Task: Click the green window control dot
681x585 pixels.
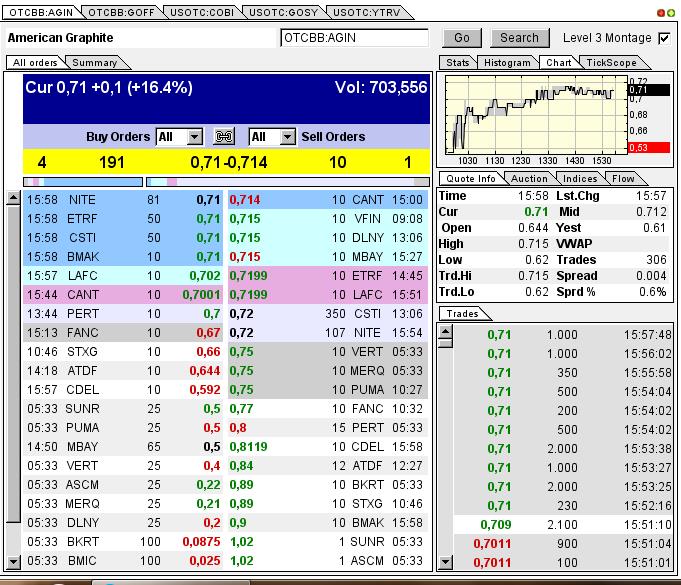Action: coord(671,13)
